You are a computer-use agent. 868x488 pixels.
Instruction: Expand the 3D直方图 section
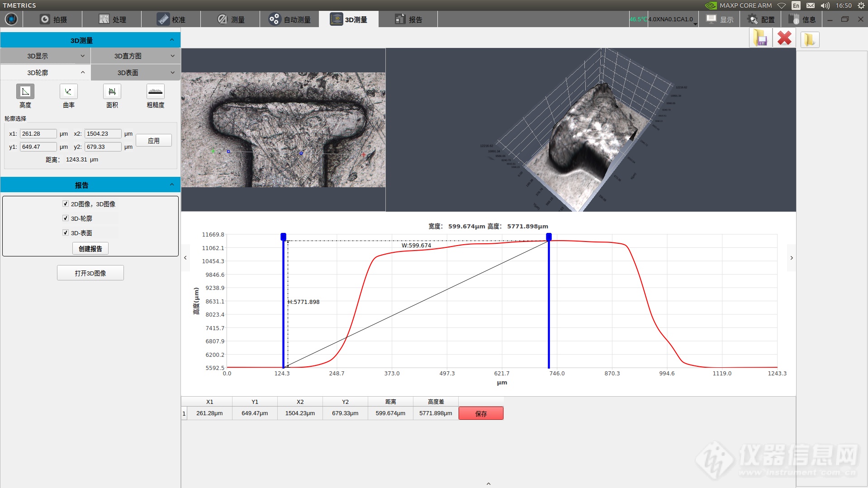coord(136,56)
